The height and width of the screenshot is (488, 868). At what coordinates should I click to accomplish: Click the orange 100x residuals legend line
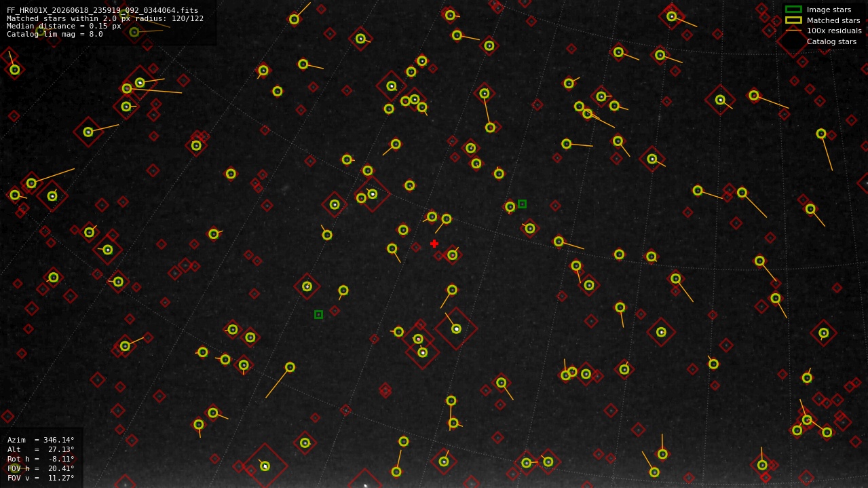point(793,31)
